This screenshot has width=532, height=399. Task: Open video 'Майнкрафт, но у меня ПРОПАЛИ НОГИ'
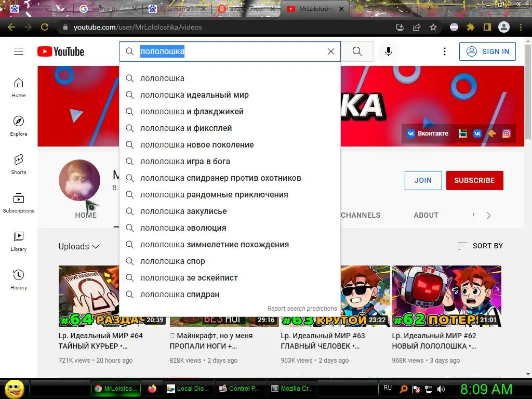coord(211,341)
